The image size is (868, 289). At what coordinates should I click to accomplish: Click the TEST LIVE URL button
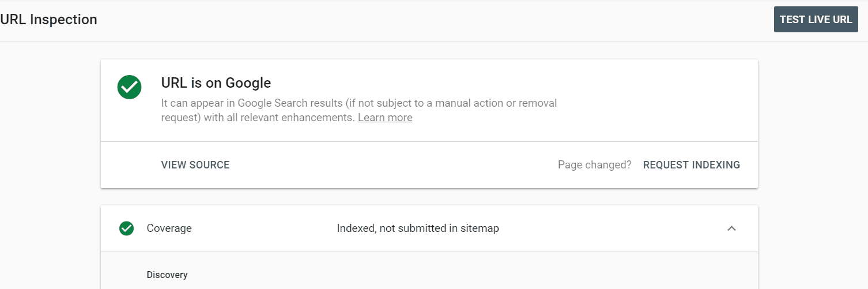pos(816,20)
